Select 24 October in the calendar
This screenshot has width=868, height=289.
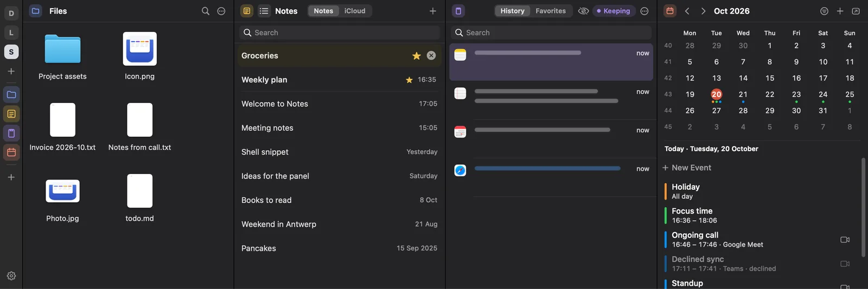[823, 94]
